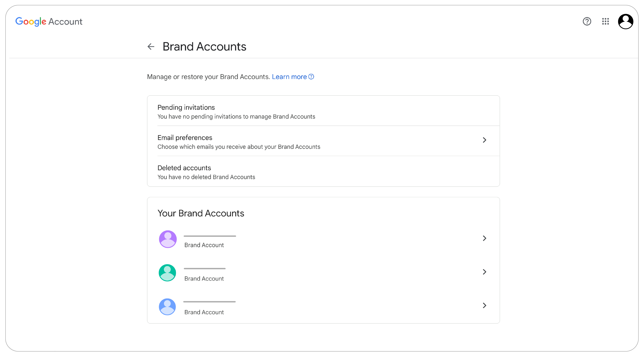Screen dimensions: 644x362
Task: Click 'You have no deleted Brand Accounts' text
Action: 206,177
